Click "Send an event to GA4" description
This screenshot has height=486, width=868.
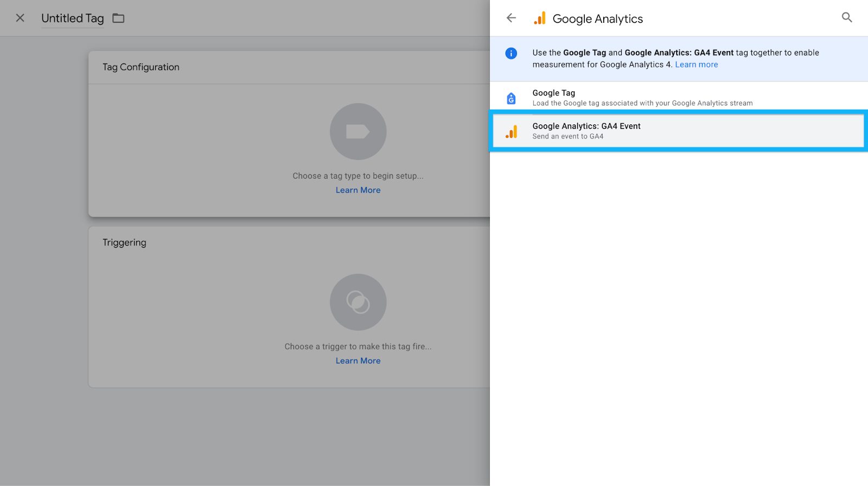[x=568, y=136]
